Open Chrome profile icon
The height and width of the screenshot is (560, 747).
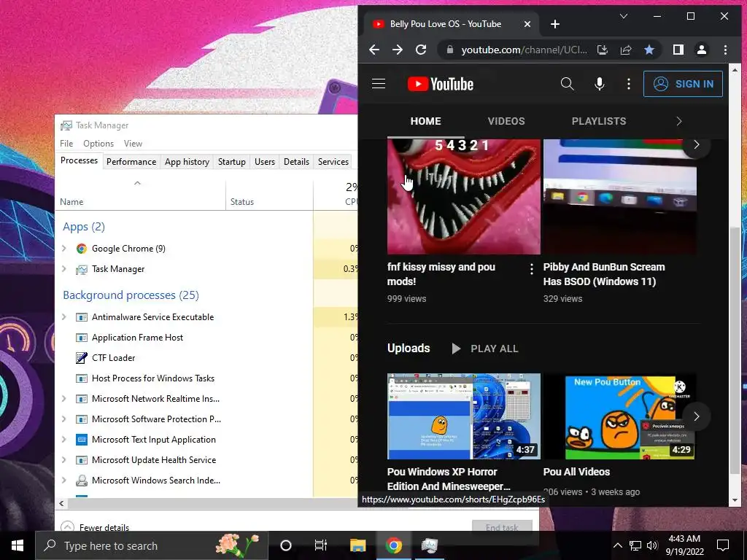(x=702, y=50)
